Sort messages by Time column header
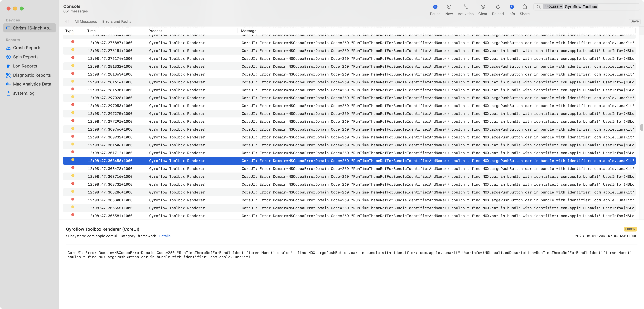This screenshot has height=309, width=644. click(x=91, y=31)
